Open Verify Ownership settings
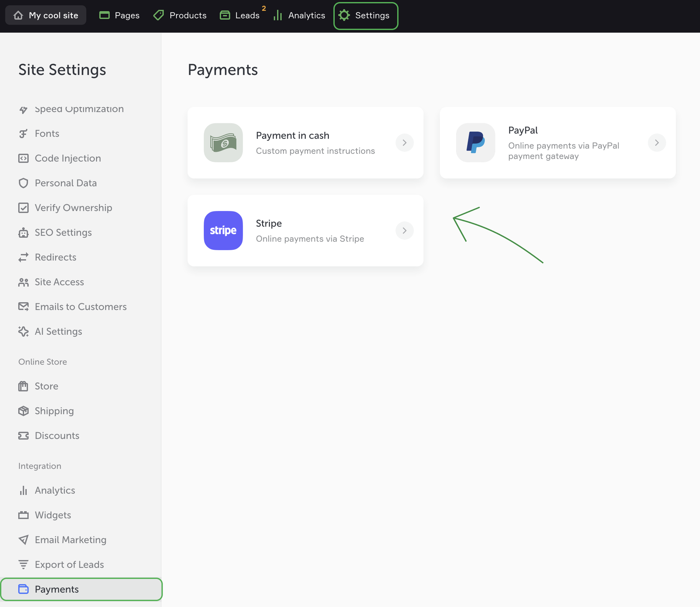 click(x=73, y=208)
